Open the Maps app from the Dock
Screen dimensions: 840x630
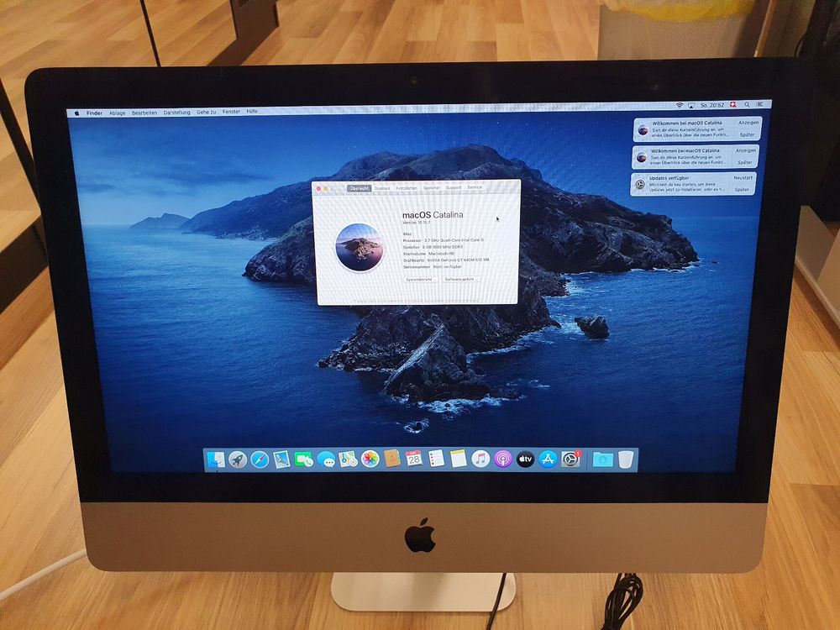345,459
